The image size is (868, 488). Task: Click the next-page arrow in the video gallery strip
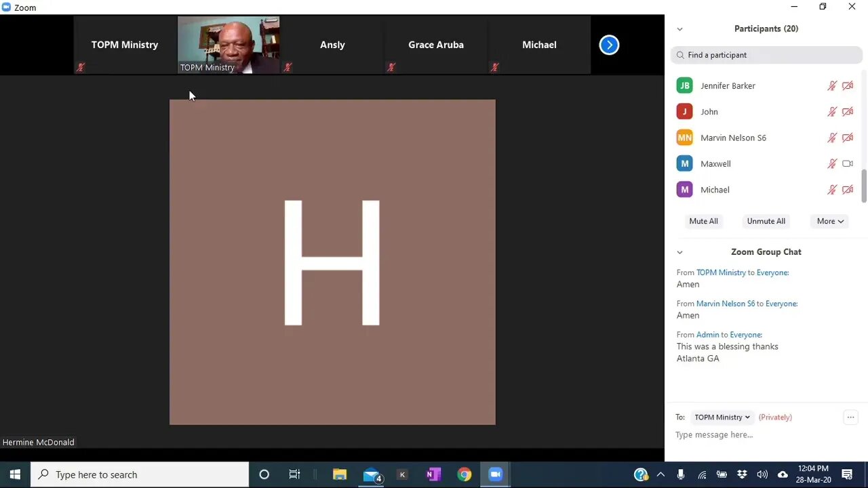click(x=609, y=45)
